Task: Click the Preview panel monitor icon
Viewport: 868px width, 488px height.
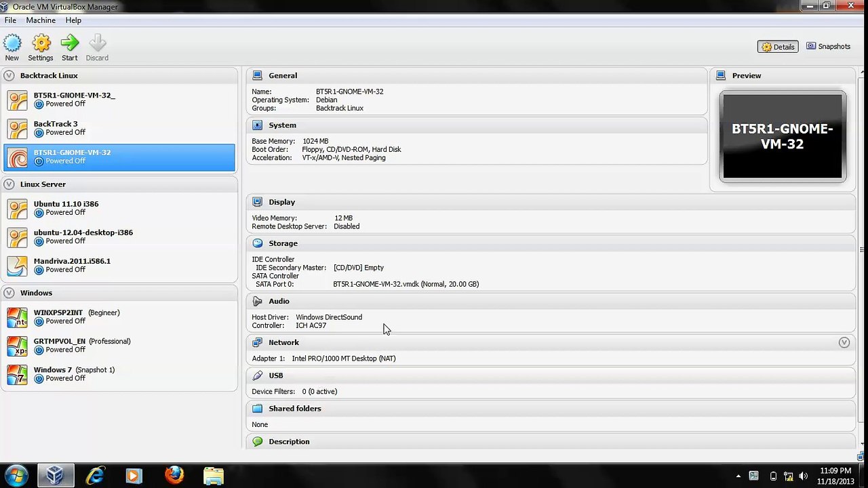Action: click(721, 75)
